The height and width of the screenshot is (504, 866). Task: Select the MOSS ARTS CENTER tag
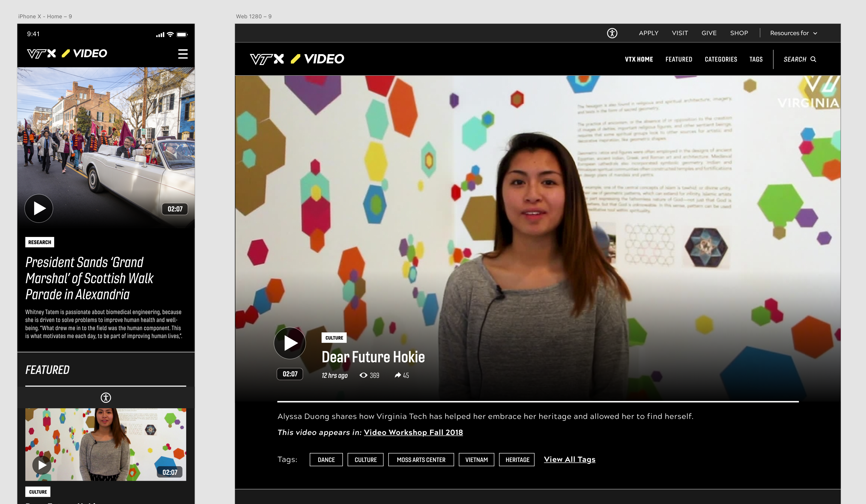coord(421,460)
